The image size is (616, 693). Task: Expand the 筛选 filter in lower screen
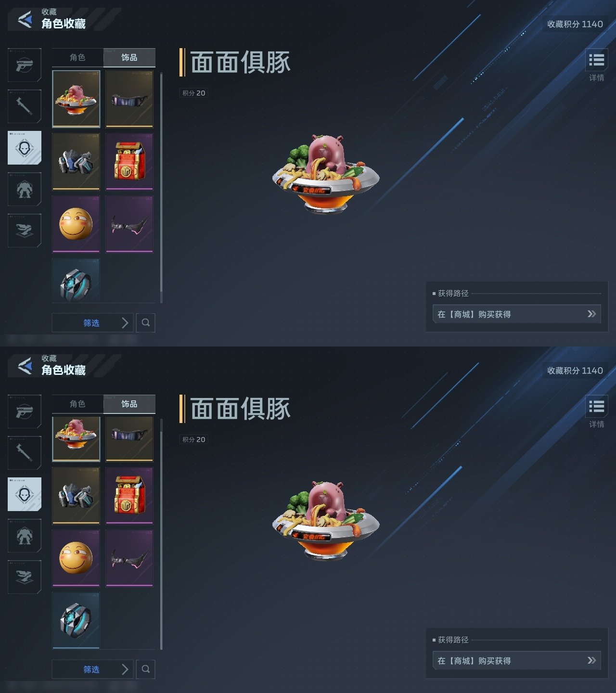[x=92, y=669]
